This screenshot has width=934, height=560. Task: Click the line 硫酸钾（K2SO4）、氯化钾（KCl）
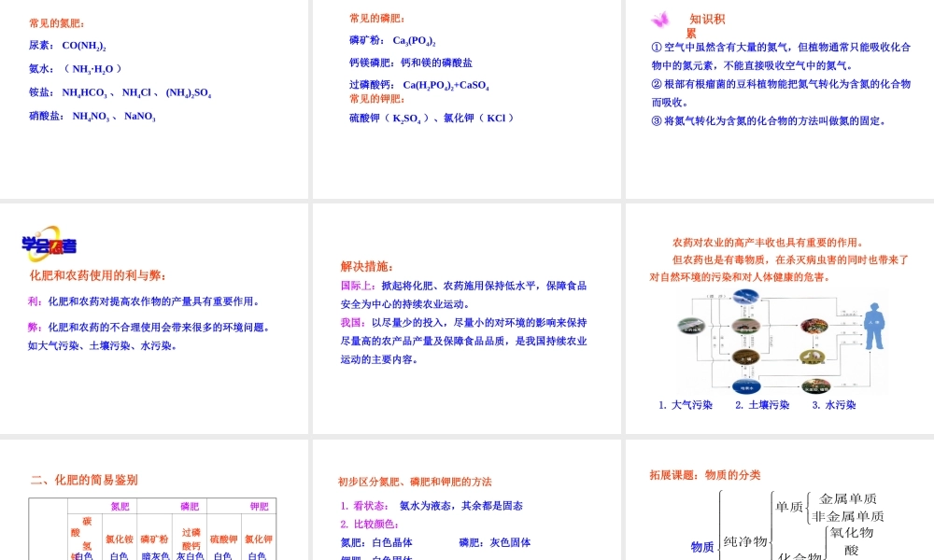coord(432,119)
